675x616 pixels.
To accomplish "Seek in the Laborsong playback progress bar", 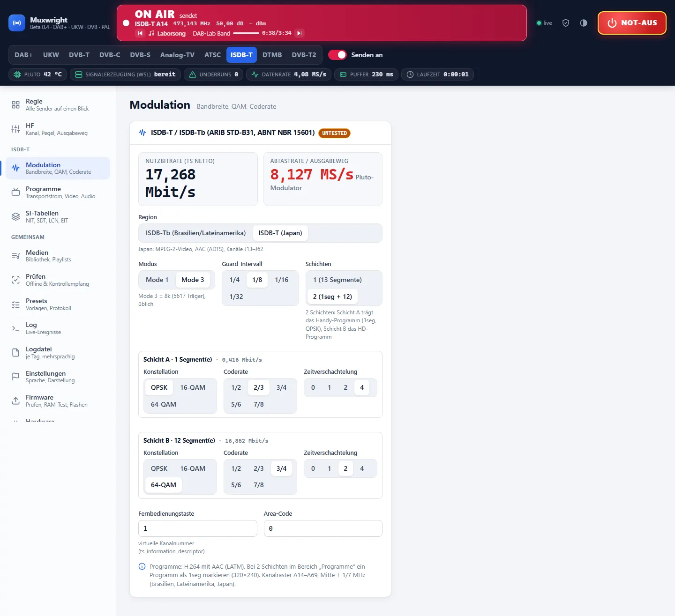I will point(246,33).
